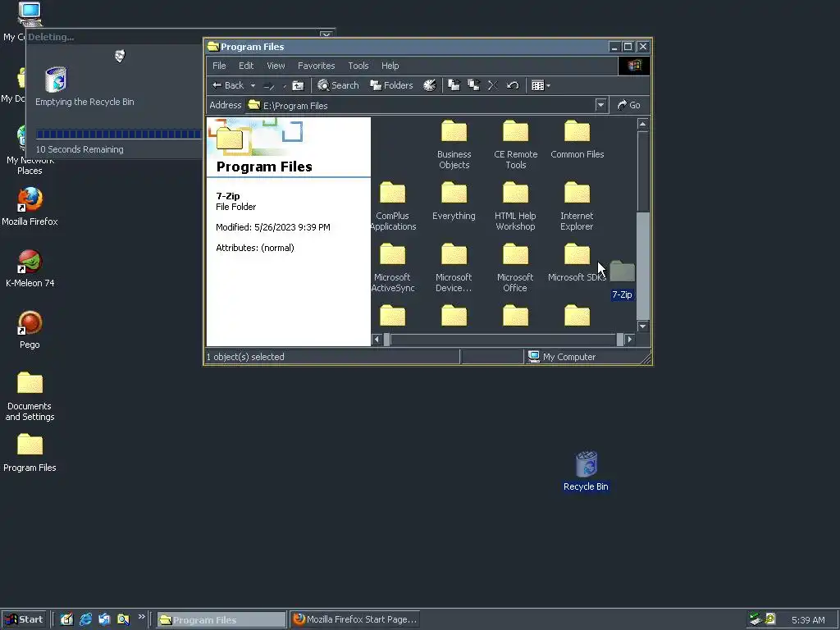The height and width of the screenshot is (630, 840).
Task: Delete selected item with X icon
Action: click(493, 85)
